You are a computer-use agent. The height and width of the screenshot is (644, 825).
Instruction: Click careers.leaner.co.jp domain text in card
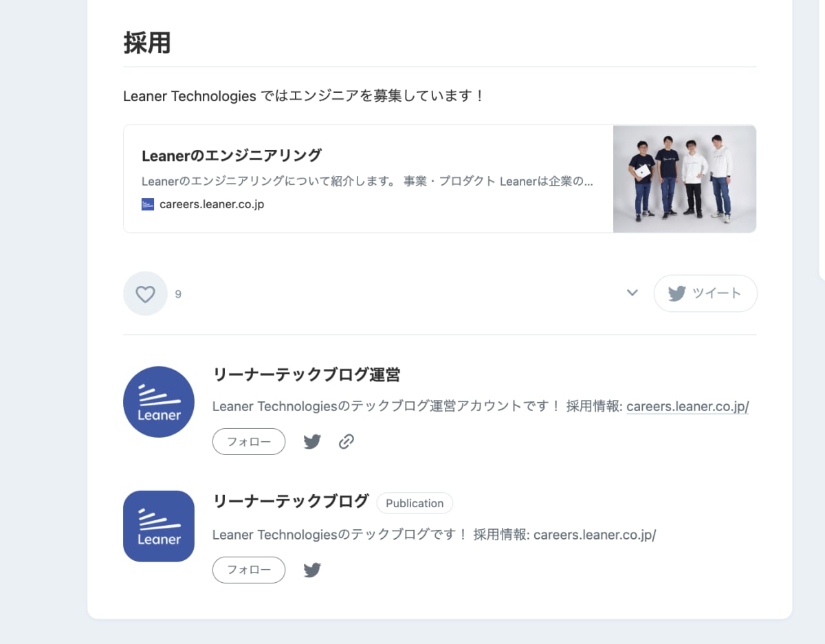[x=212, y=204]
